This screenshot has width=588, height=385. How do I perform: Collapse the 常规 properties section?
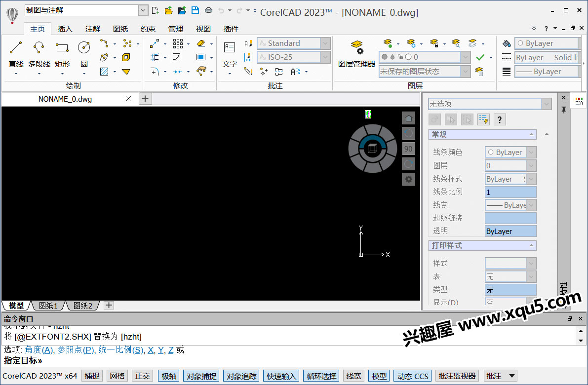click(531, 135)
